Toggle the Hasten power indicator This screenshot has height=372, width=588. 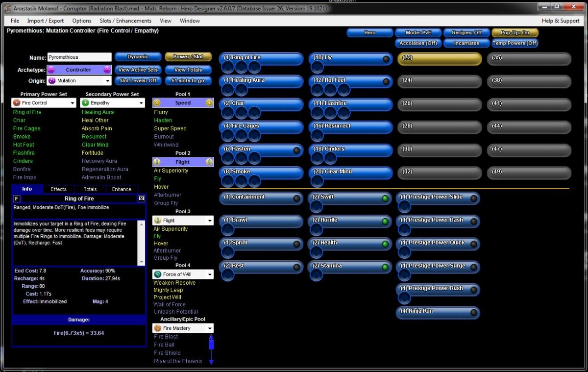tap(296, 150)
